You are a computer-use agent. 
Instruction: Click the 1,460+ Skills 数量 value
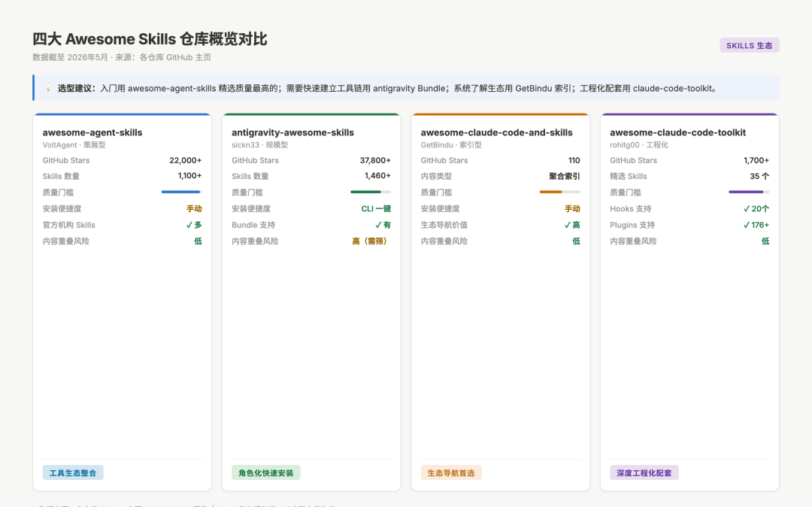coord(377,176)
